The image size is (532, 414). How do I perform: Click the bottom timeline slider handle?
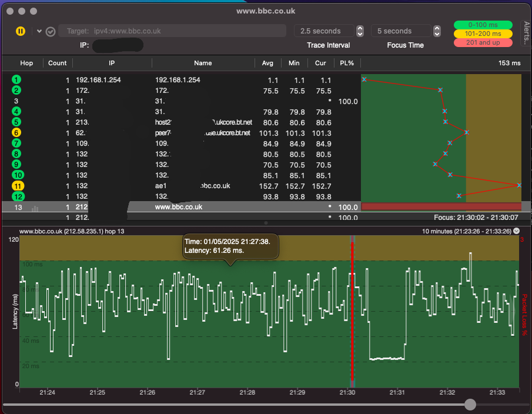point(470,405)
